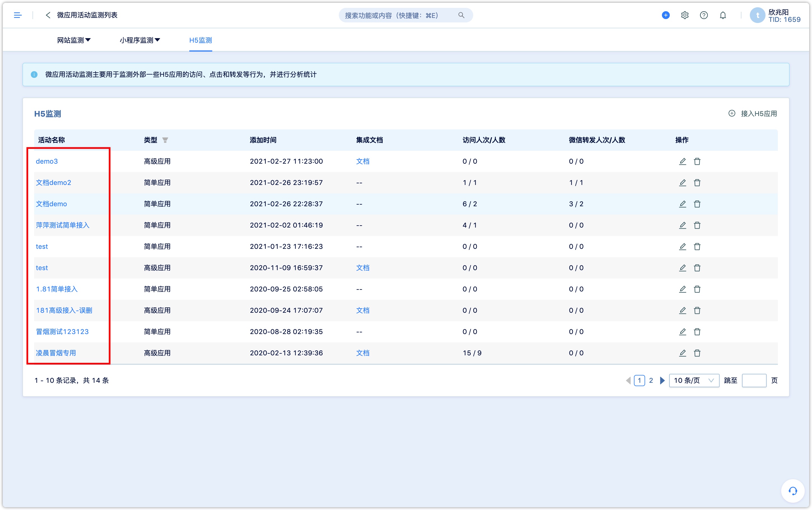Click the 添加时间 column header

coord(263,140)
